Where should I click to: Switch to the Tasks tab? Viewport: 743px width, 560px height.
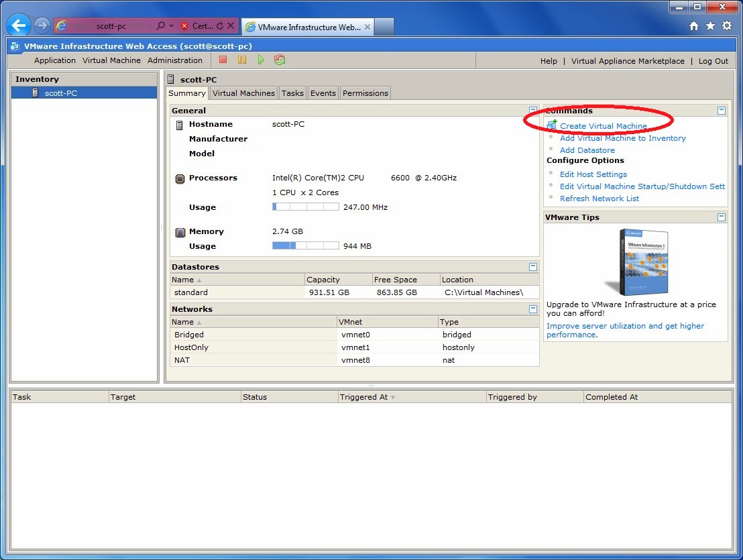[x=292, y=93]
